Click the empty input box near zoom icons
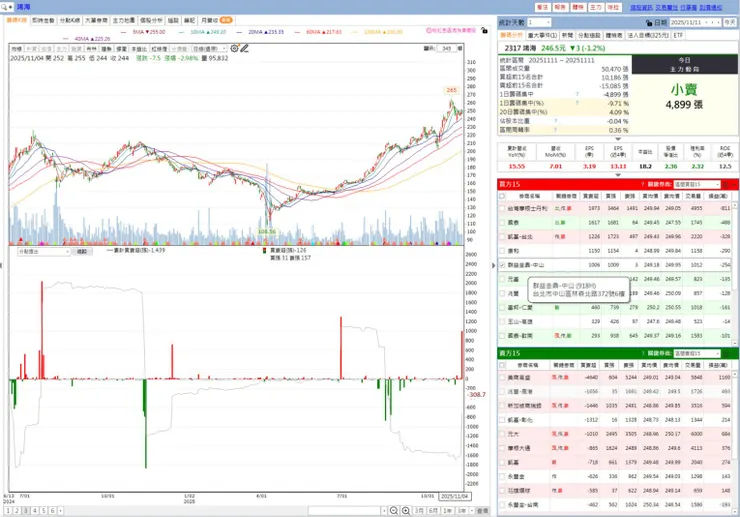Viewport: 740px width, 517px height. [x=344, y=511]
